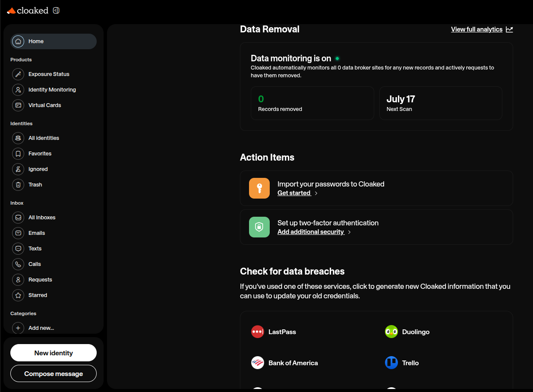Click the New identity button
This screenshot has width=533, height=392.
(x=54, y=353)
